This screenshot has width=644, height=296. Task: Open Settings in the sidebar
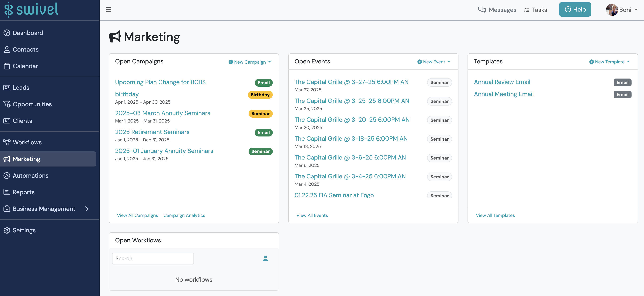[19, 230]
